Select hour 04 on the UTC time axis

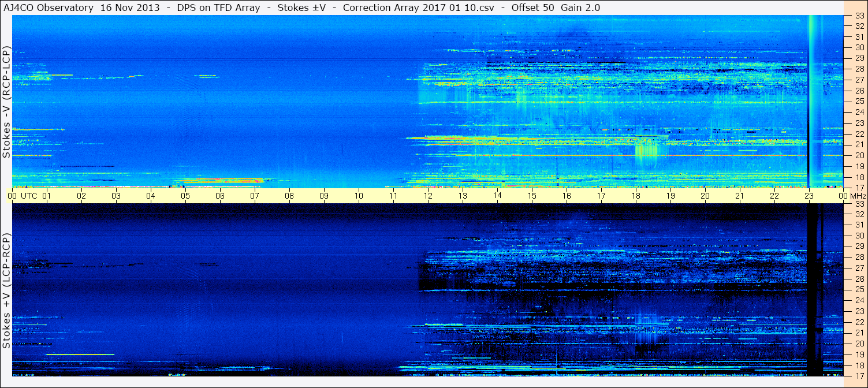(151, 196)
